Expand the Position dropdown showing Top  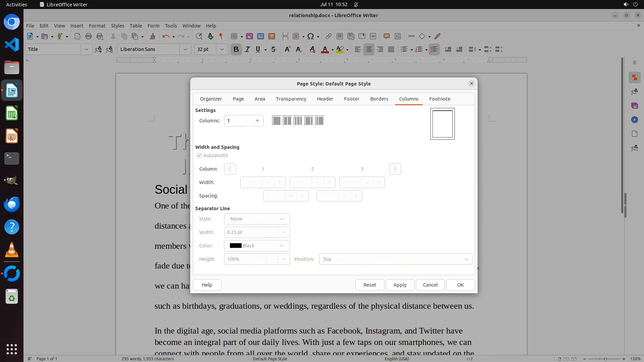[395, 259]
